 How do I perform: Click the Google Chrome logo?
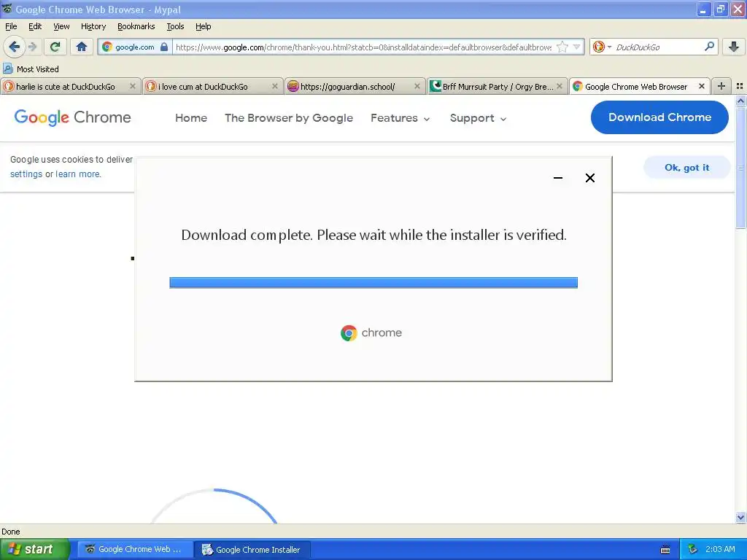(x=72, y=117)
